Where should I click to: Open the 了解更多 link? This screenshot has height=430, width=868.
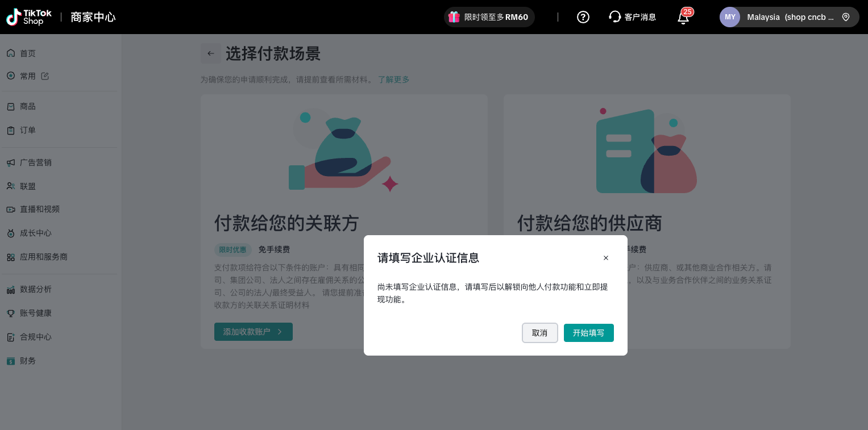click(x=393, y=80)
